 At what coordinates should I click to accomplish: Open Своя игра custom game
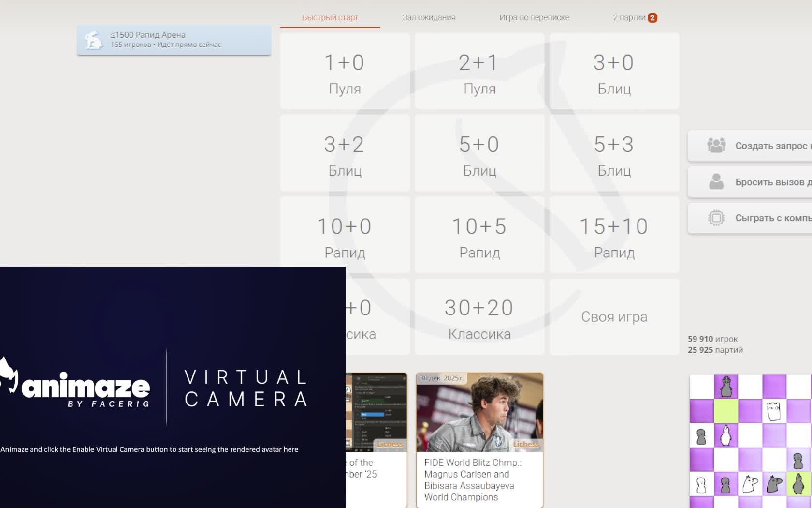point(614,317)
